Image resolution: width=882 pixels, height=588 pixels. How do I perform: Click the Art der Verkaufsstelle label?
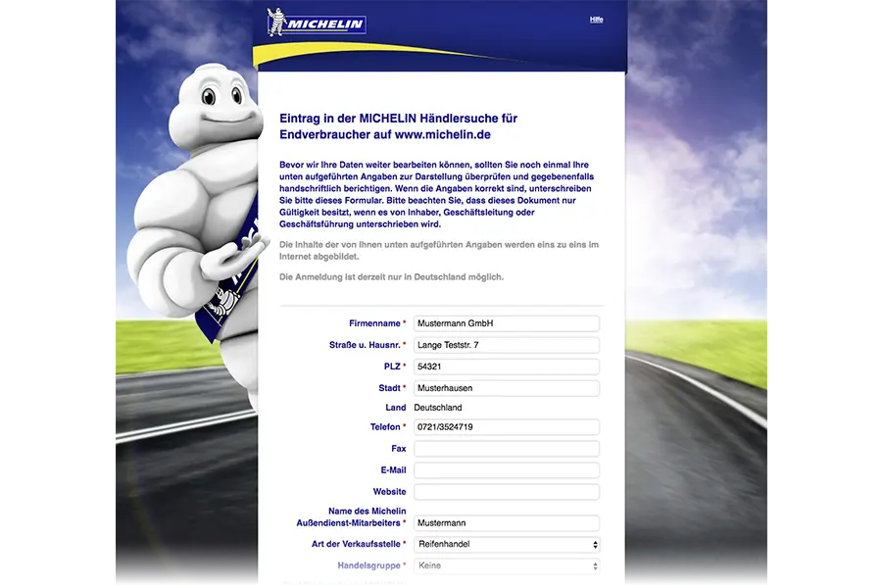point(356,544)
